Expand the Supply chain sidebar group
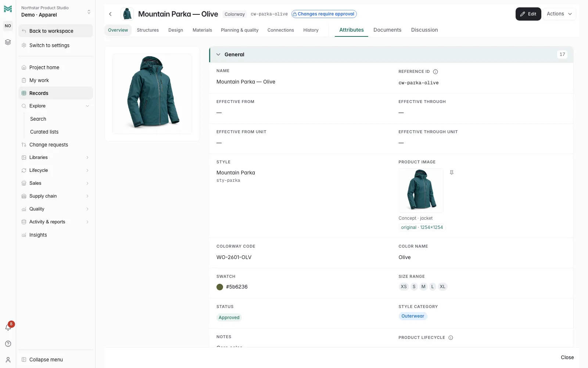This screenshot has height=368, width=588. (55, 196)
